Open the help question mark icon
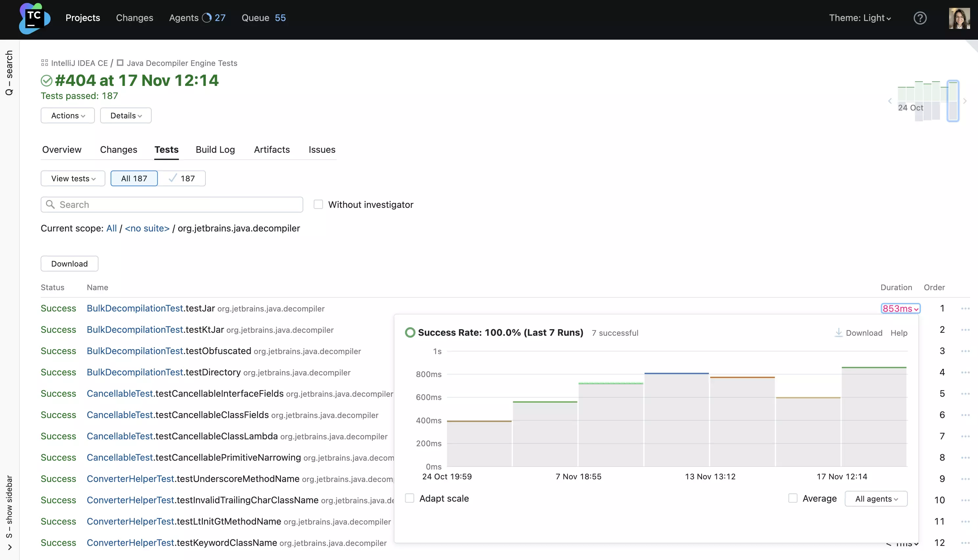 [x=920, y=18]
